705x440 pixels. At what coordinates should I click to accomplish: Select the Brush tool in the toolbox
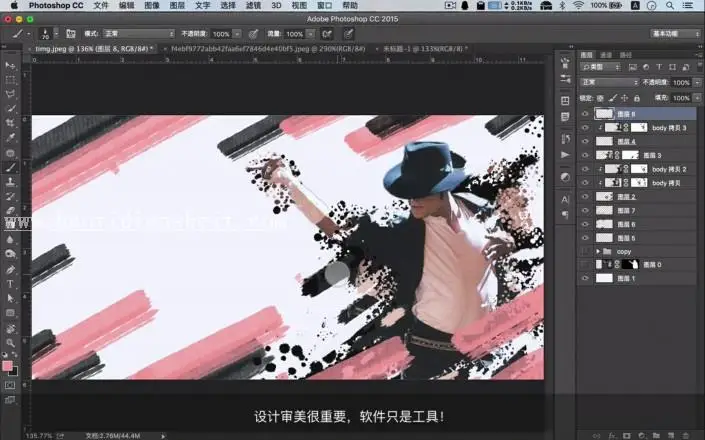pos(10,167)
